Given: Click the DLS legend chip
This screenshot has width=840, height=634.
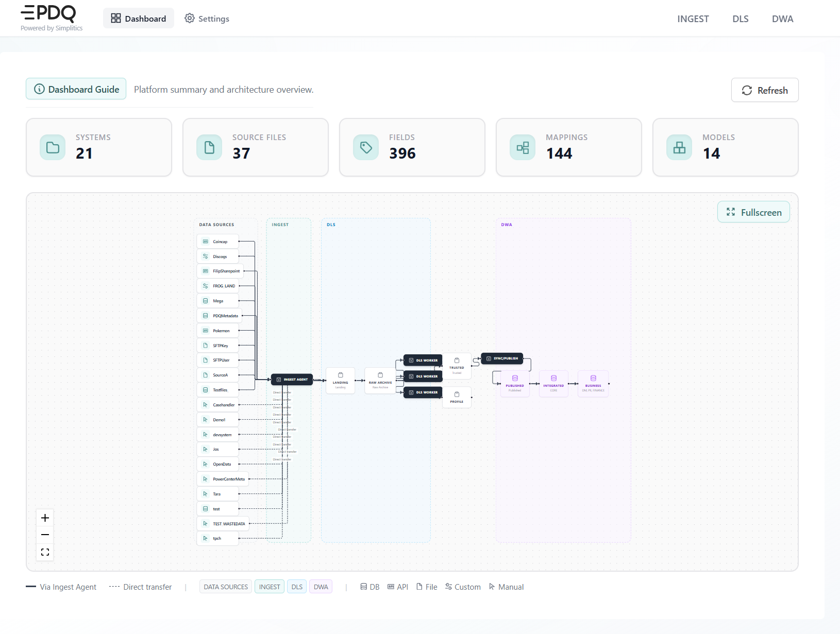Looking at the screenshot, I should [x=297, y=587].
